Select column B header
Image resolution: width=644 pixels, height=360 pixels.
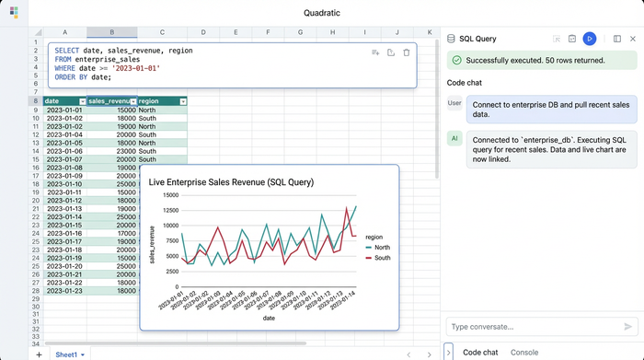pos(111,32)
